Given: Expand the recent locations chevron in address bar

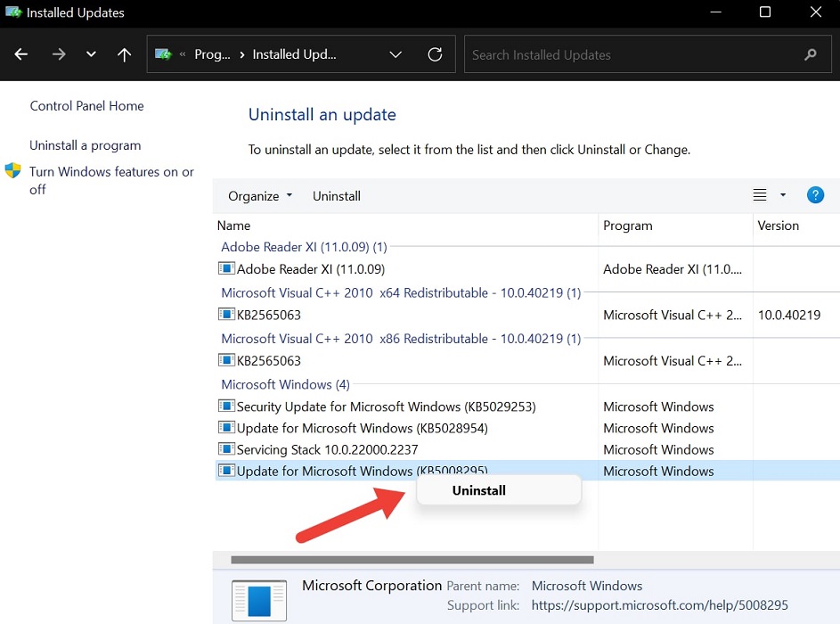Looking at the screenshot, I should [396, 54].
